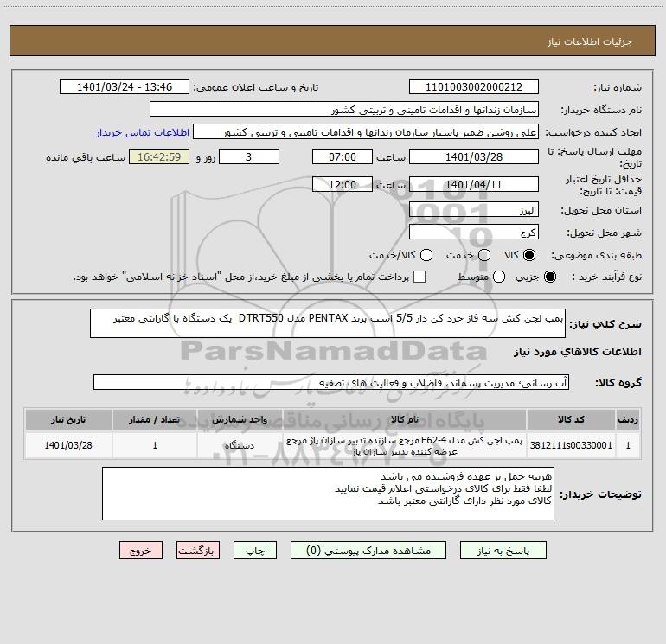666x644 pixels.
Task: Click the delivery city field کرج
Action: pyautogui.click(x=474, y=233)
